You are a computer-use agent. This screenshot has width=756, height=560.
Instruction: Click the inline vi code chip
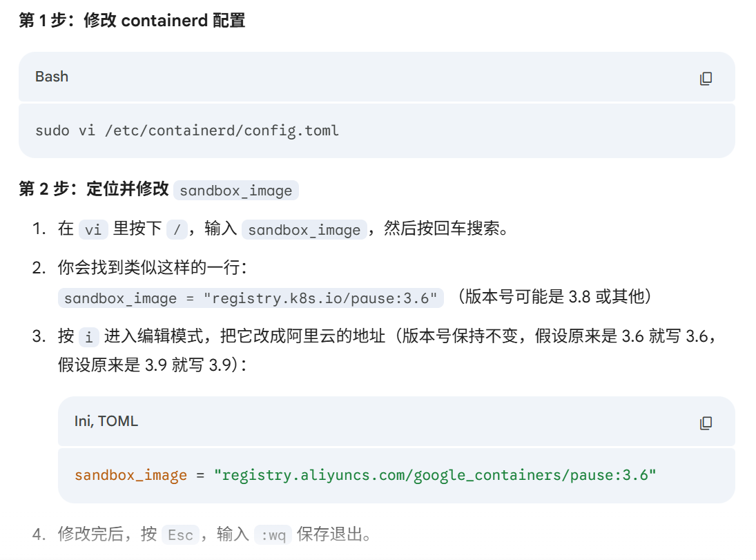93,230
